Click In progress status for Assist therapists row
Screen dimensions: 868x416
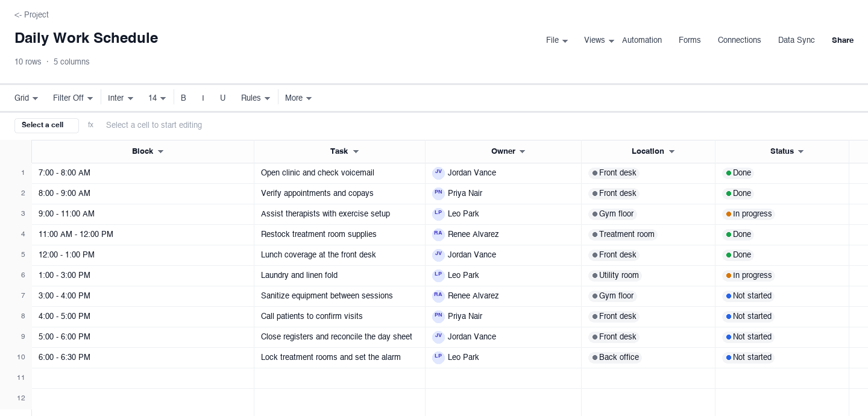point(749,214)
